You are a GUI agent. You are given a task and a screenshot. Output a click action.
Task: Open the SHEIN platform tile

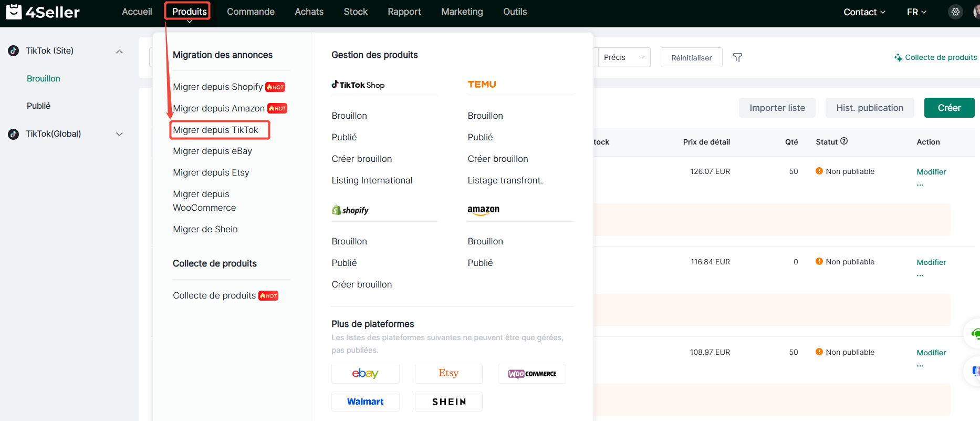tap(449, 402)
